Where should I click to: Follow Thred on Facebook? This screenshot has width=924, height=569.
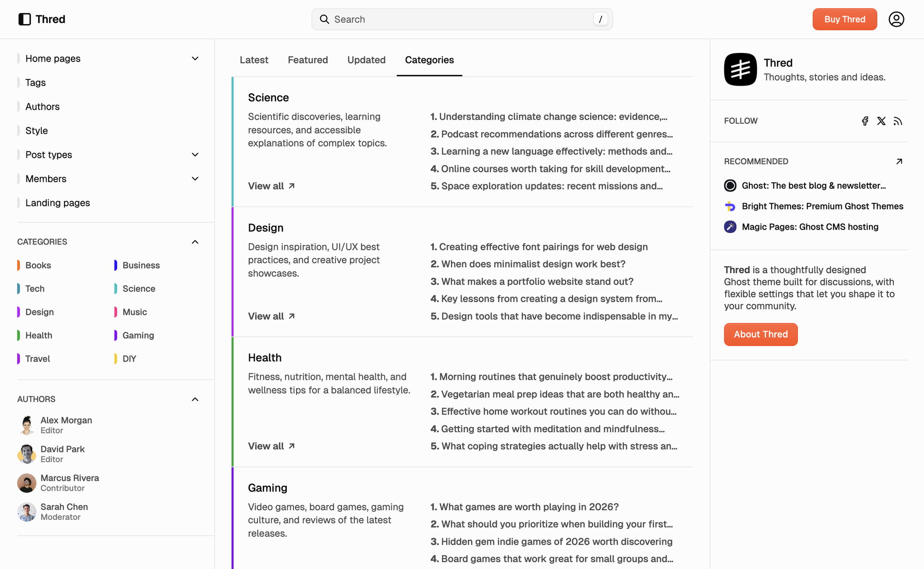865,121
